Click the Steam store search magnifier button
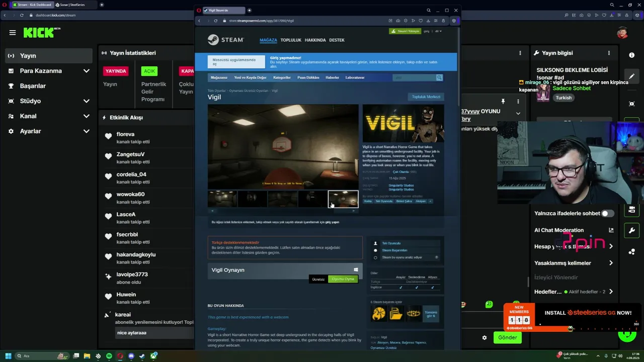The height and width of the screenshot is (362, 644). coord(439,77)
